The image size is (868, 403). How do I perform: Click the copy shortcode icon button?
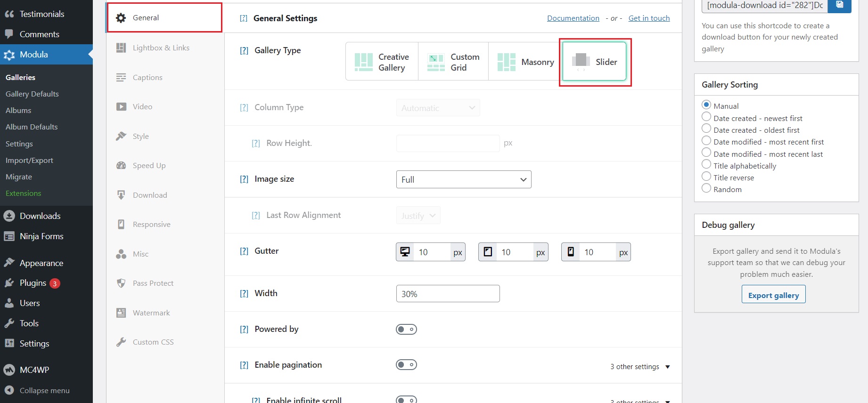pyautogui.click(x=839, y=5)
